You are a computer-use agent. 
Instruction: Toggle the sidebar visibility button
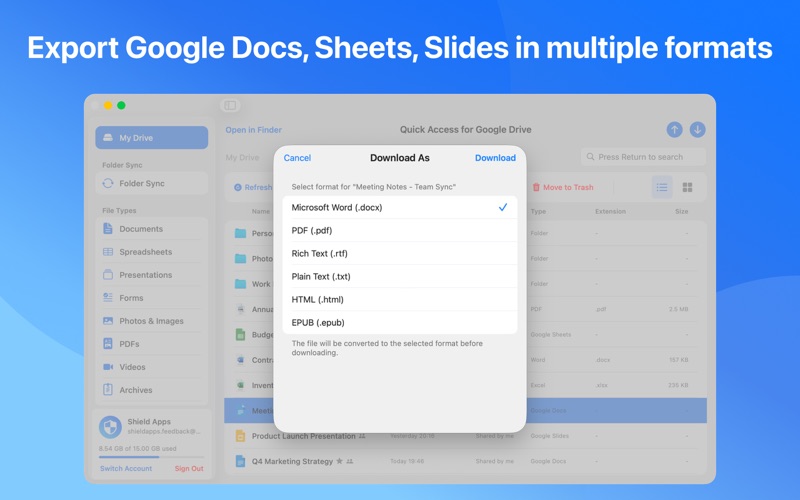click(230, 105)
